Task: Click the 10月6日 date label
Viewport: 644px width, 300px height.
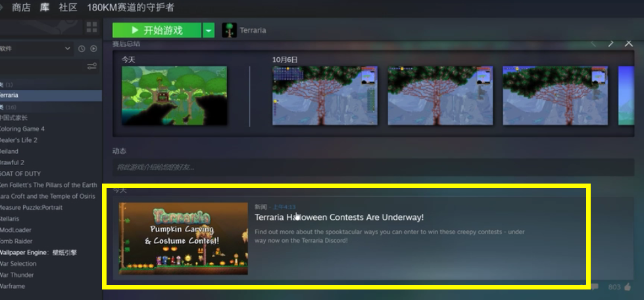Action: tap(285, 60)
